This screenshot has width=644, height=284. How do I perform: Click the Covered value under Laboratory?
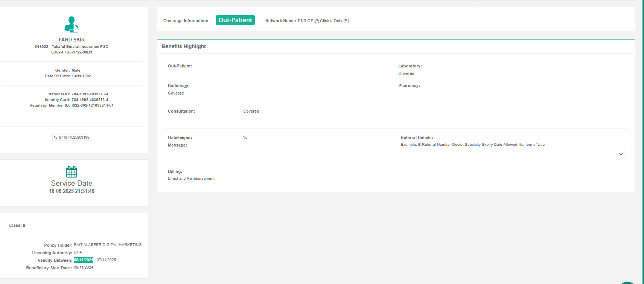pos(406,74)
